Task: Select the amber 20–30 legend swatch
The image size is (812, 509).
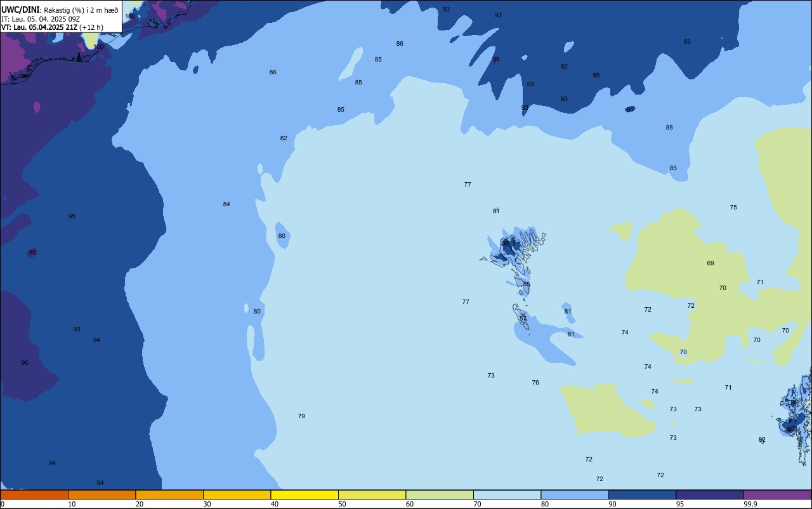Action: click(169, 494)
